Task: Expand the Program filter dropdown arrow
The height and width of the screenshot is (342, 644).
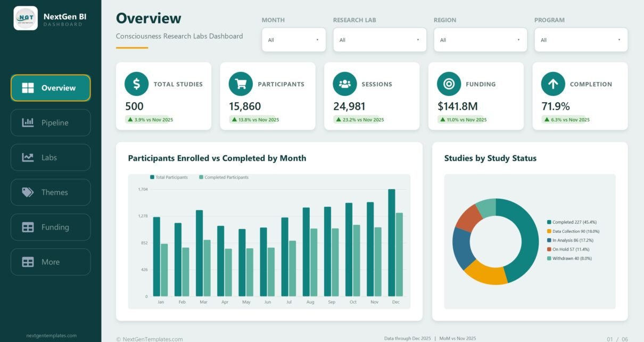Action: point(619,40)
